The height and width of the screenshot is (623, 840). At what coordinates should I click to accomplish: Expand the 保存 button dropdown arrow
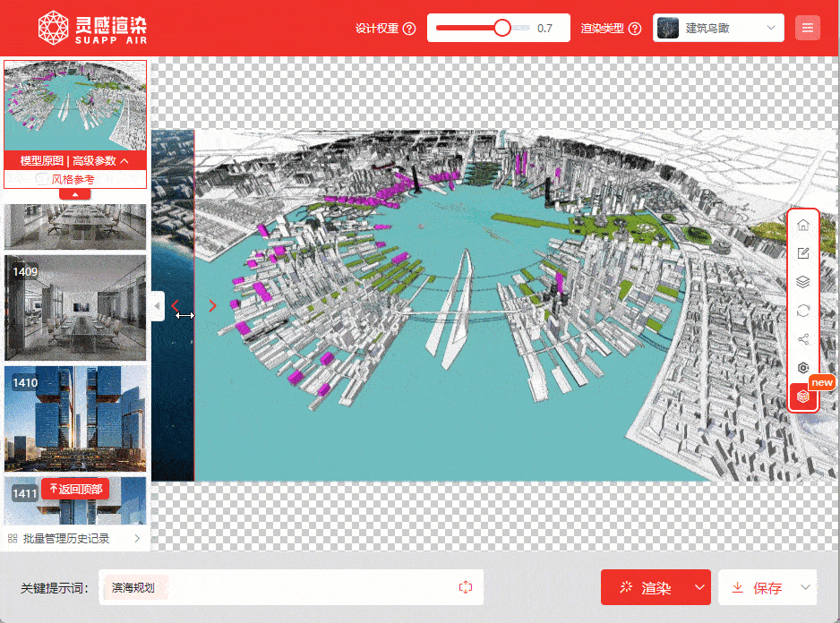(805, 587)
